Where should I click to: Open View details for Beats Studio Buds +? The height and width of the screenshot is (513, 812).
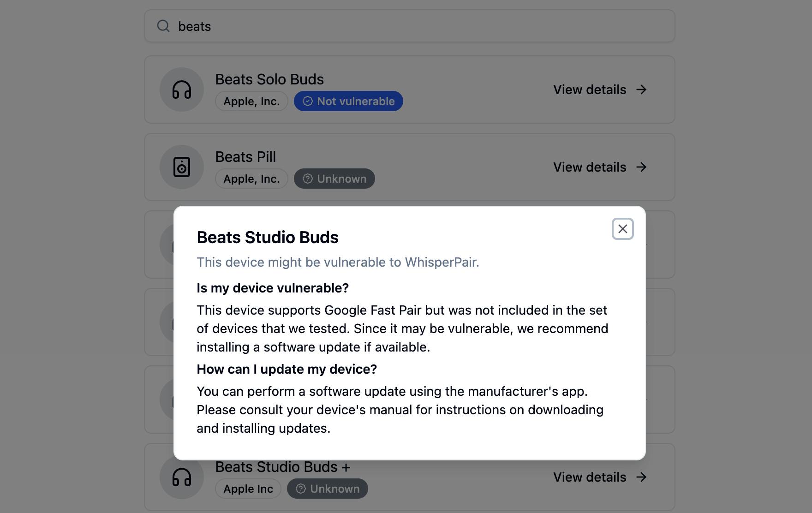pos(590,477)
